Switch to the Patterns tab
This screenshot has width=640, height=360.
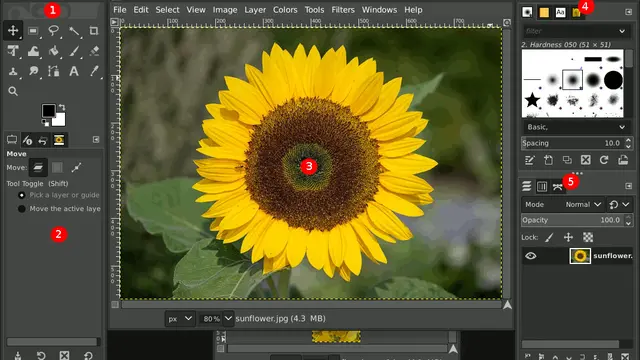[544, 13]
